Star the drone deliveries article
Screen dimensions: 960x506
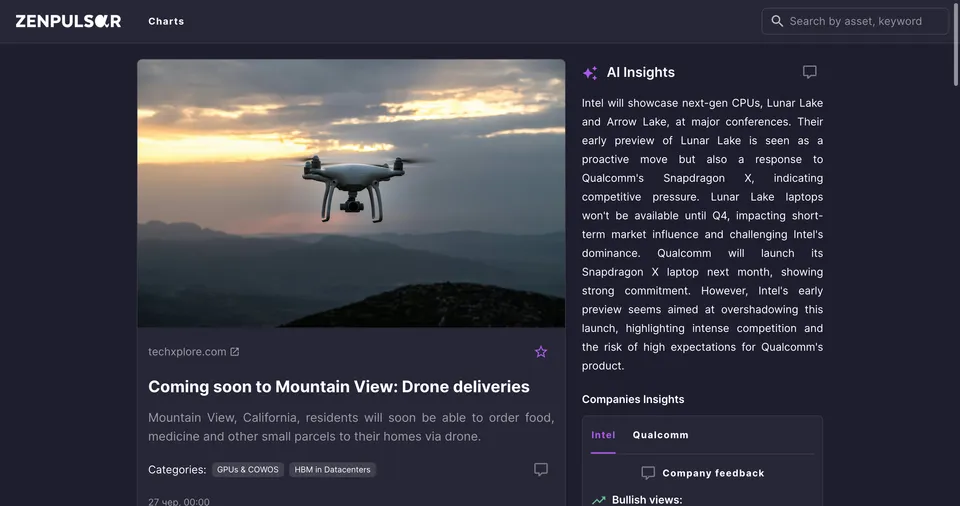[x=541, y=352]
